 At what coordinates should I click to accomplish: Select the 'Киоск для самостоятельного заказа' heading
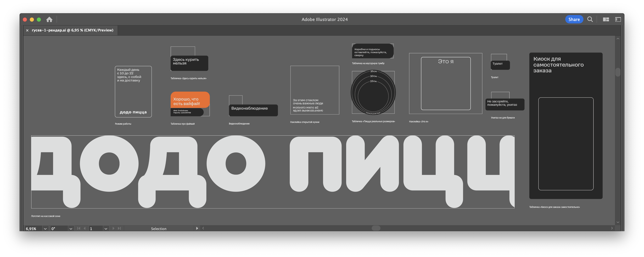tap(558, 65)
